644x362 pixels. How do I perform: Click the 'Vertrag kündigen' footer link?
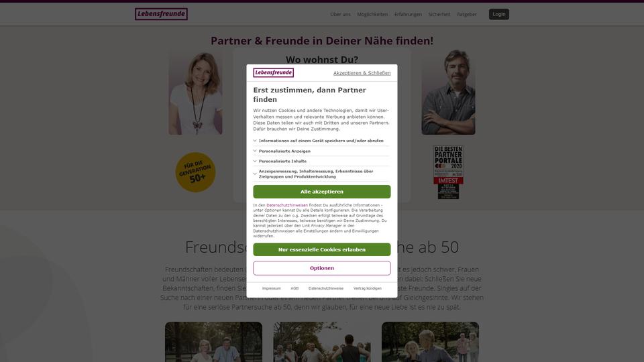coord(367,288)
